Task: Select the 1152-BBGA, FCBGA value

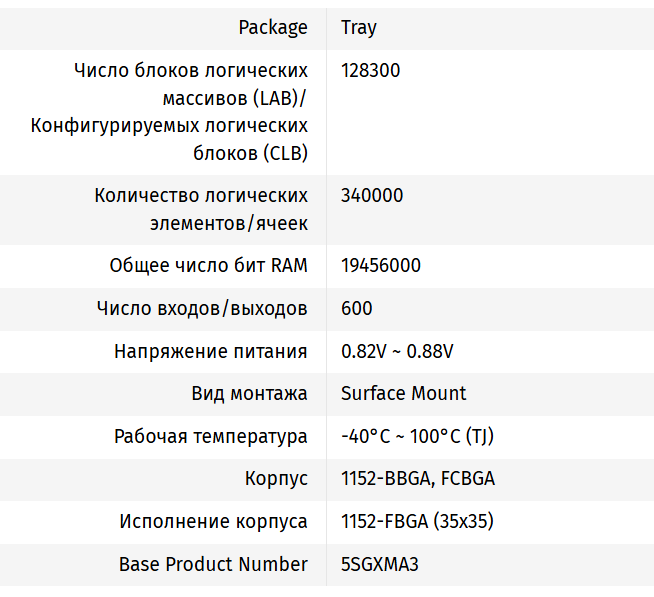Action: tap(417, 479)
